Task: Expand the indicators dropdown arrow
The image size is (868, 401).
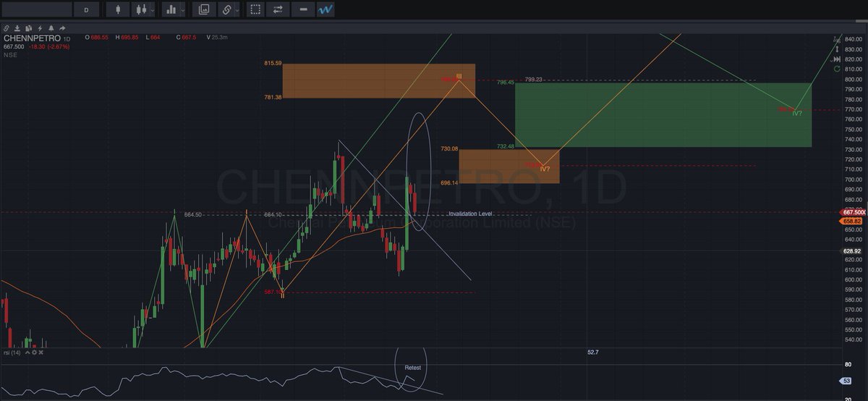Action: pos(183,9)
